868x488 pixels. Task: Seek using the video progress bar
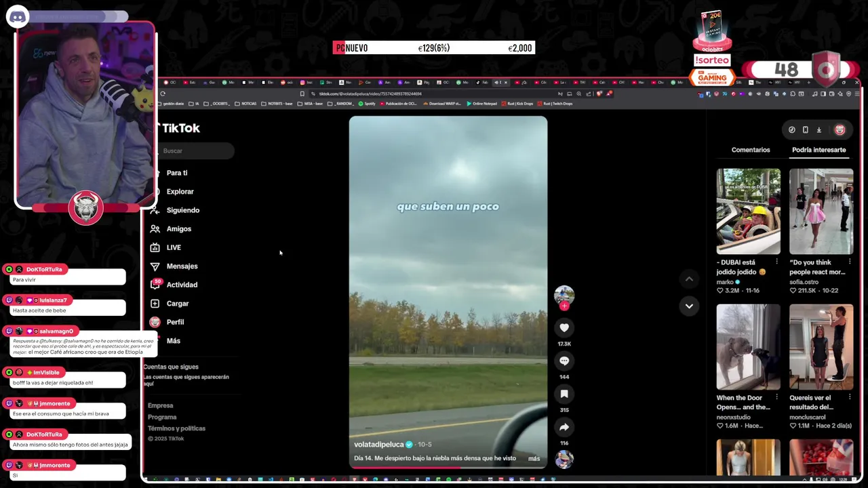(448, 467)
